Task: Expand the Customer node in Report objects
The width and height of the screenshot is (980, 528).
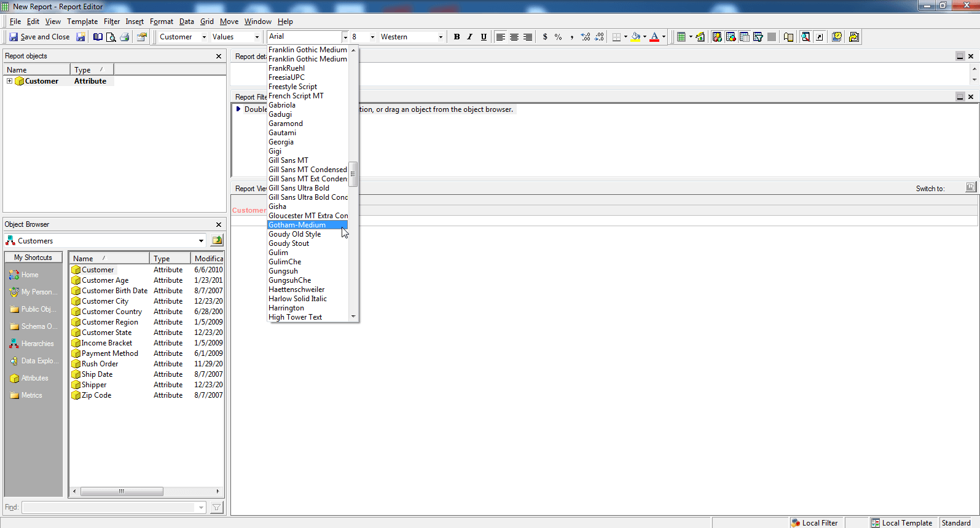Action: (x=9, y=81)
